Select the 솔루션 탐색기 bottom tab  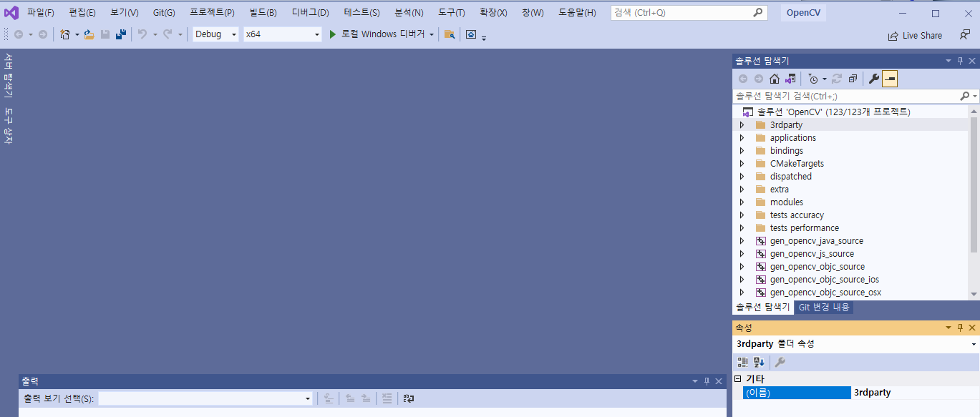click(762, 308)
